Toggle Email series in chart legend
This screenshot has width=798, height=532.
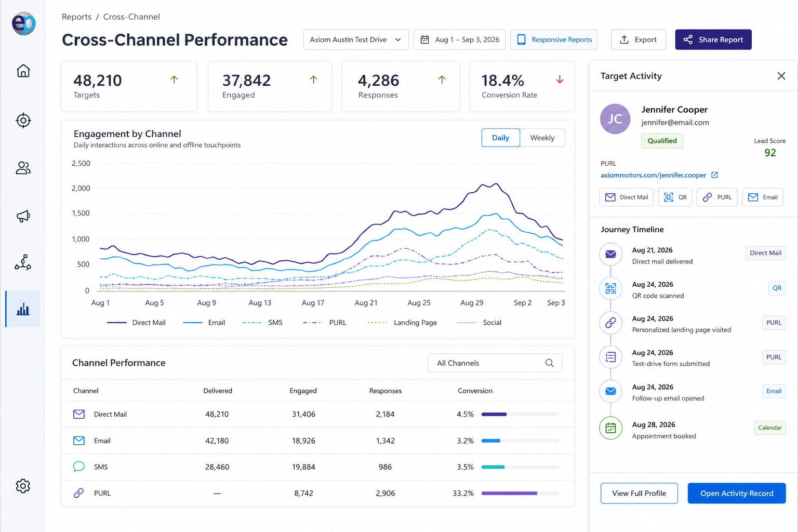click(204, 323)
